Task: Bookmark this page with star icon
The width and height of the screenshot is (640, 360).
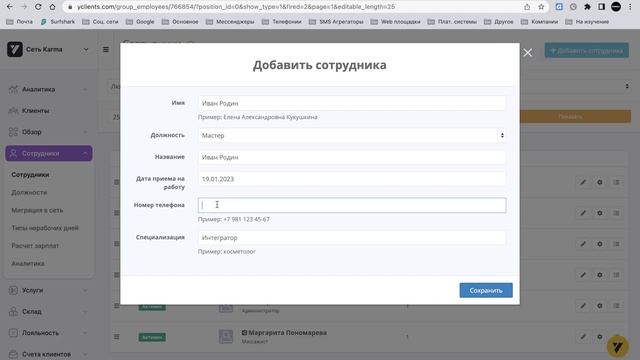Action: click(541, 7)
